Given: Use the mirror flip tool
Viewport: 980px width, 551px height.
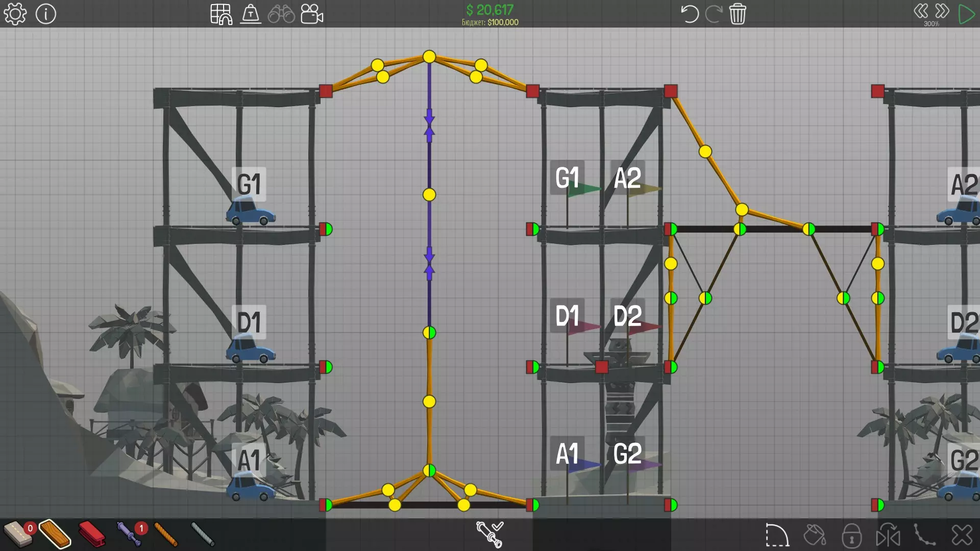Looking at the screenshot, I should point(888,535).
